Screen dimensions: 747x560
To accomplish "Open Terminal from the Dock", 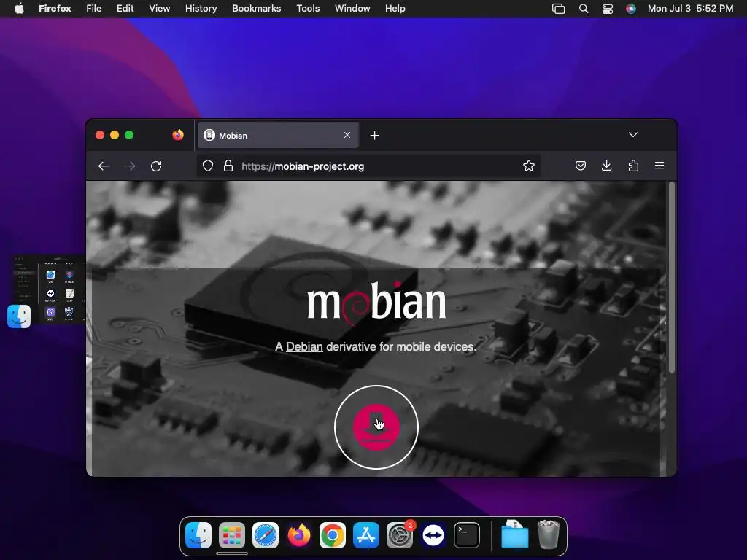I will 467,535.
